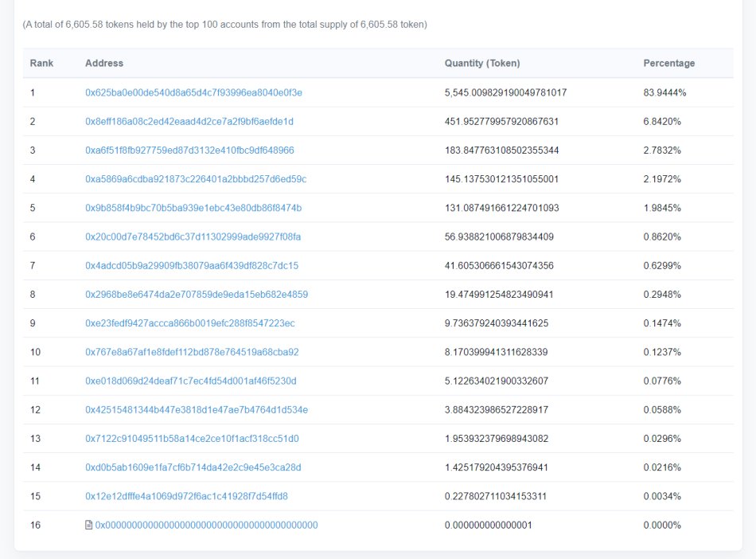This screenshot has width=756, height=559.
Task: Select the rank 15 address starting 0x12e12dff
Action: pyautogui.click(x=187, y=496)
